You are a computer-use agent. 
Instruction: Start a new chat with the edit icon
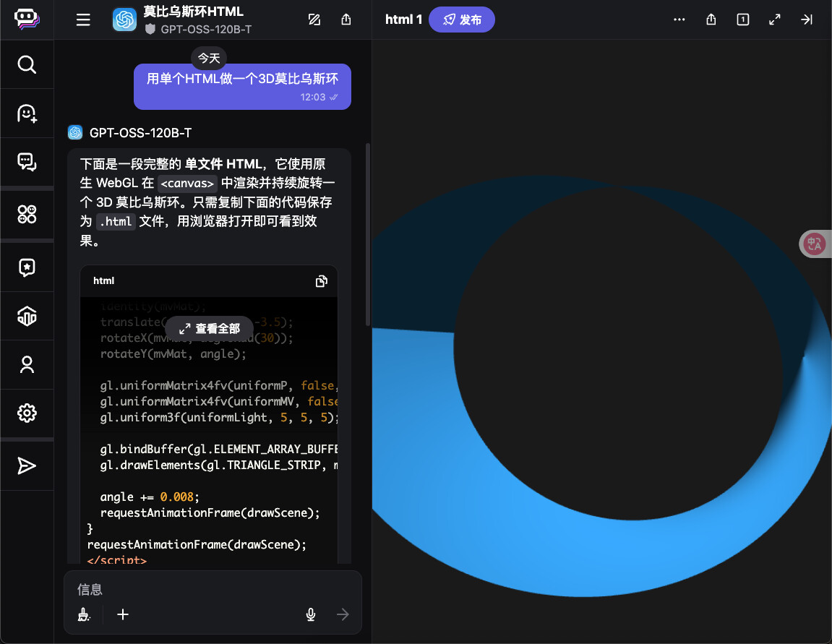(x=314, y=20)
